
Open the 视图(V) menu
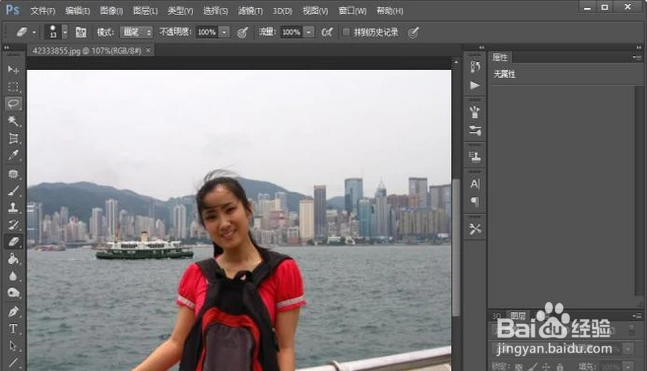coord(315,11)
